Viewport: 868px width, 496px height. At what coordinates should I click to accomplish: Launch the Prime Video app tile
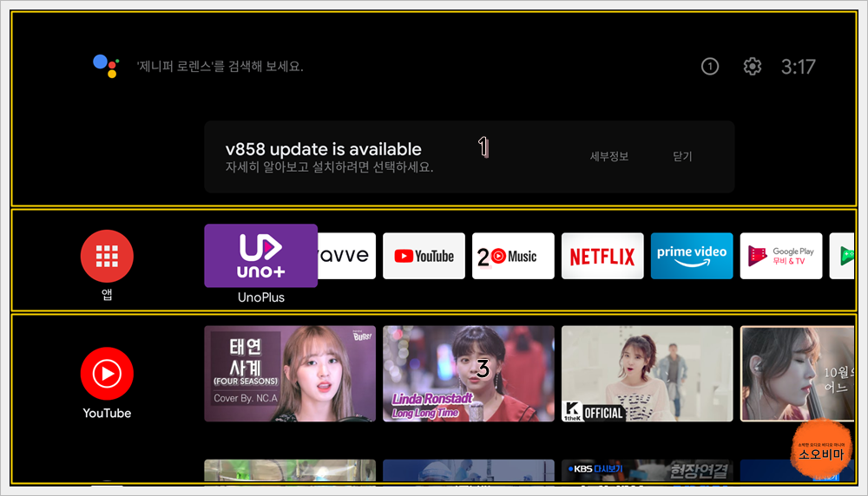(x=692, y=256)
